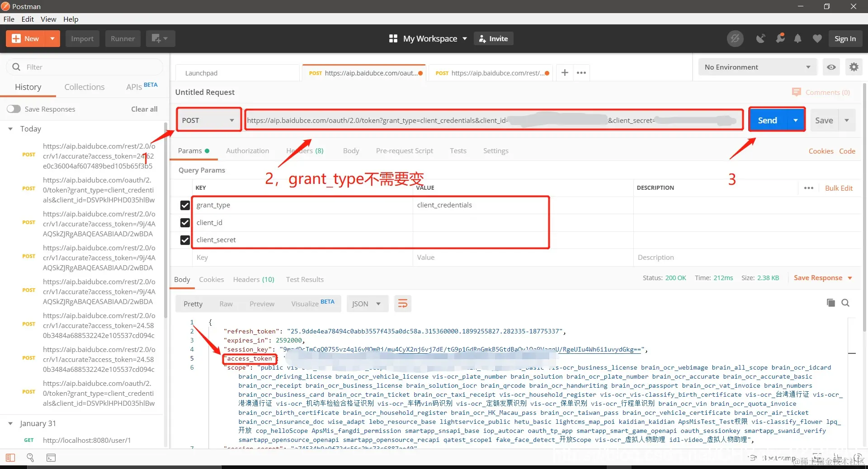Viewport: 868px width, 469px height.
Task: Open the Send button dropdown arrow
Action: tap(796, 120)
